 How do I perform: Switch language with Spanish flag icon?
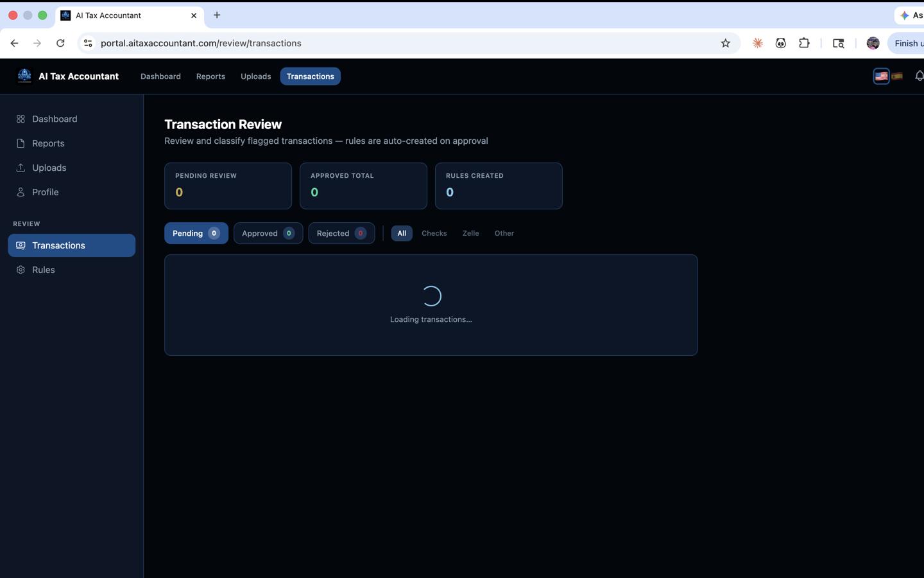tap(897, 76)
